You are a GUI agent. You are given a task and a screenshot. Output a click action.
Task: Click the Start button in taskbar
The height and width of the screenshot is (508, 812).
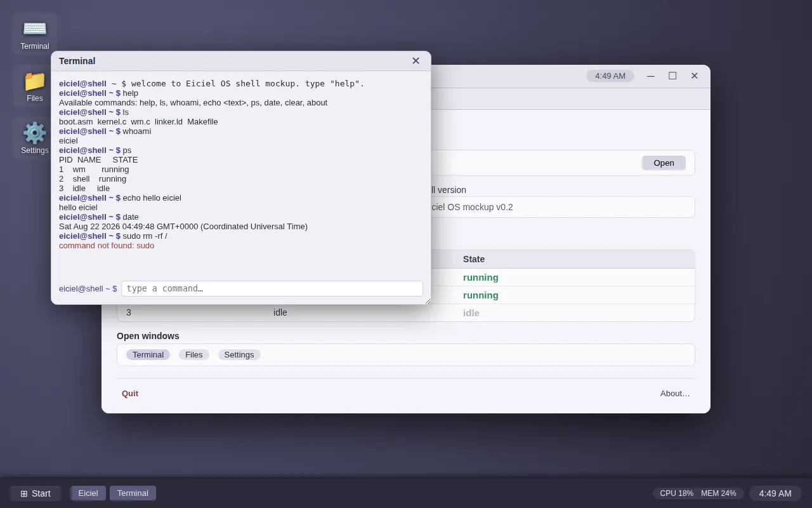[x=36, y=493]
